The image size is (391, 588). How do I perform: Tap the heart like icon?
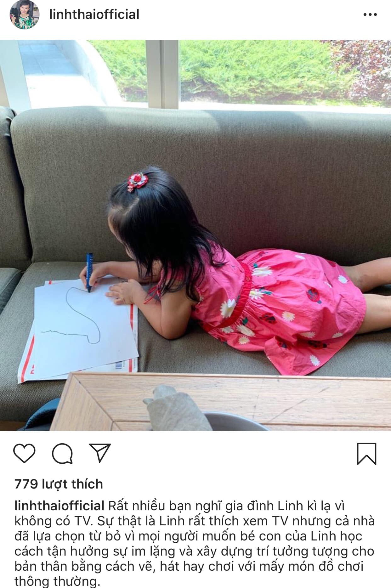click(x=25, y=453)
